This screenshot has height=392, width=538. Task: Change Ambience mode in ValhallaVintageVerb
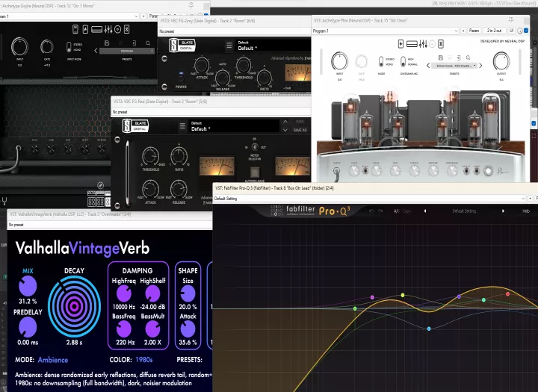tap(53, 360)
